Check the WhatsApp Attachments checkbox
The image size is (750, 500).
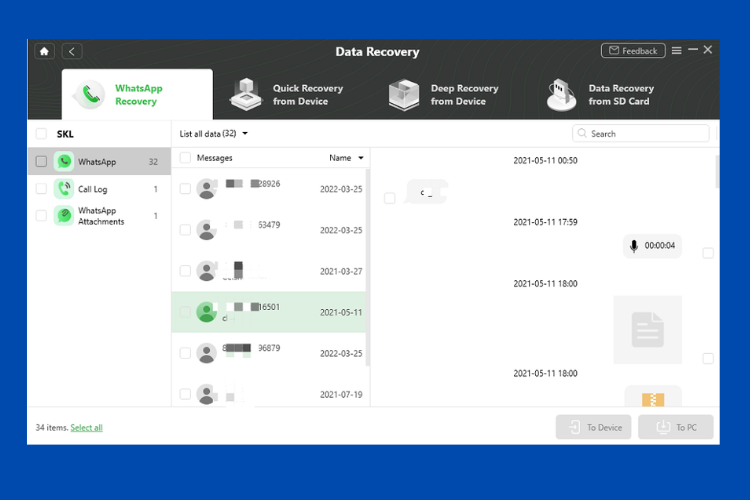[42, 215]
